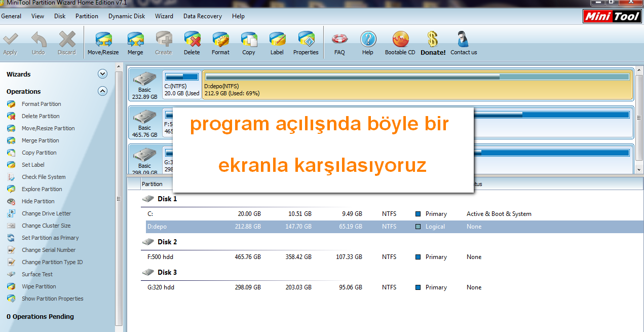Open the Disk menu

coord(60,16)
